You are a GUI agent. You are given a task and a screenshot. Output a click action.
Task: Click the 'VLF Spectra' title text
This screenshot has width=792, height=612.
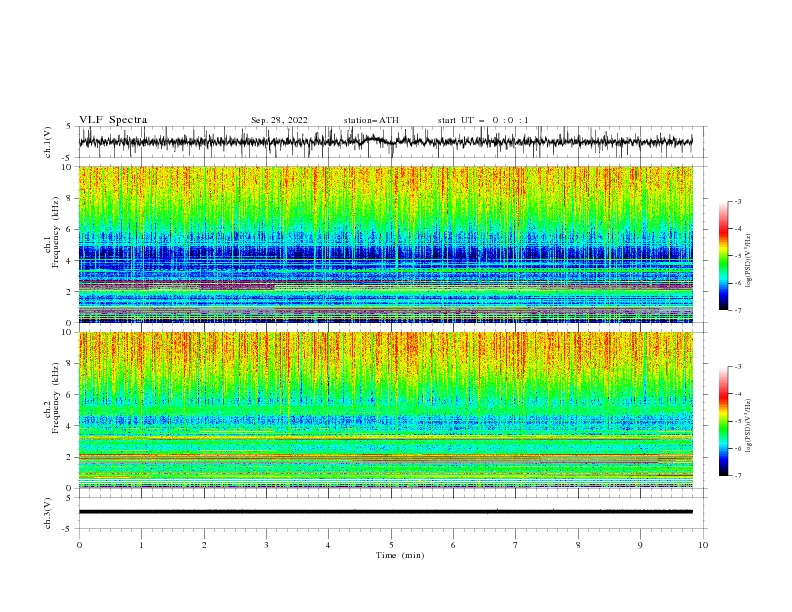[x=113, y=120]
